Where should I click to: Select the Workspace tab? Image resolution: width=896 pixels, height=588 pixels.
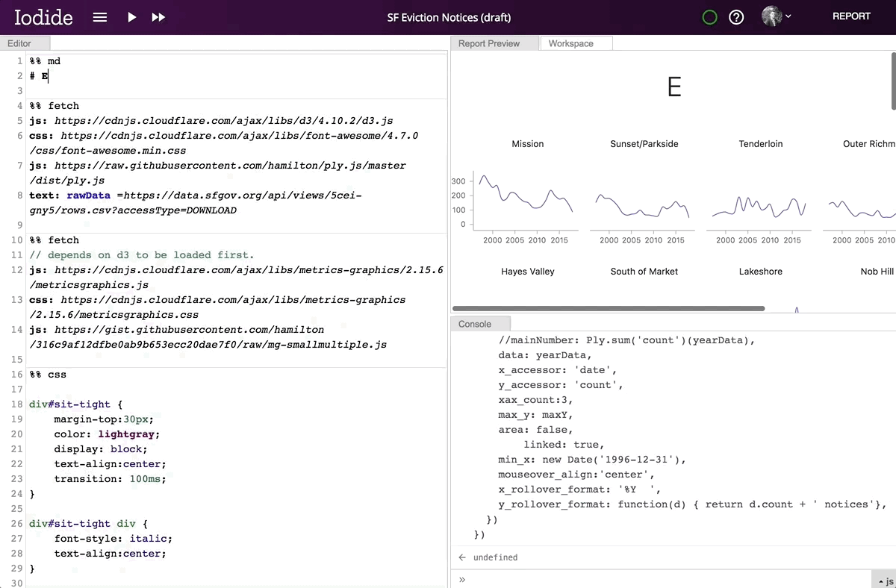click(576, 43)
